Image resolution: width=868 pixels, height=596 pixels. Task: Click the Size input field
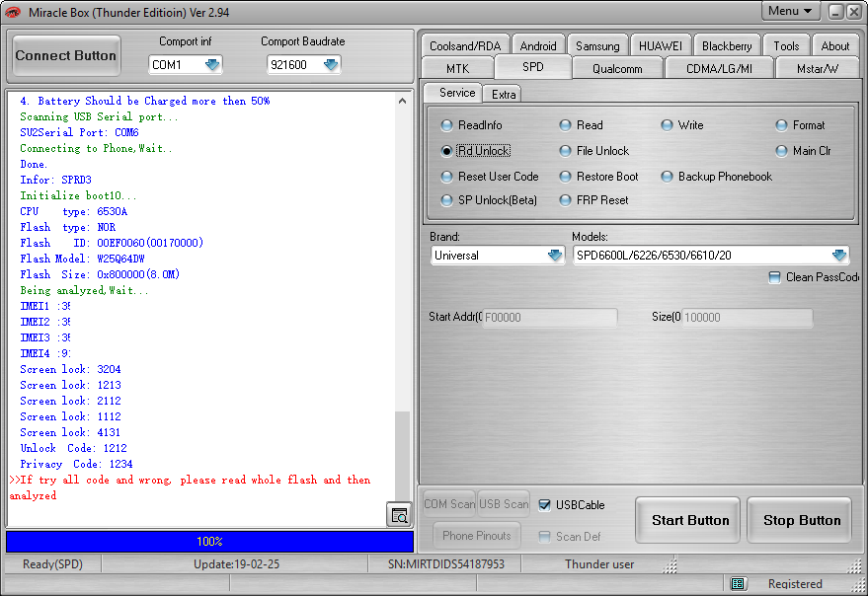pyautogui.click(x=747, y=317)
